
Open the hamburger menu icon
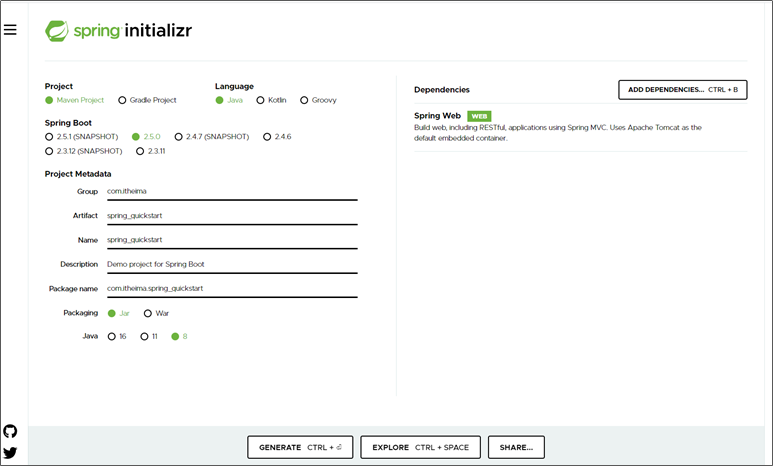(x=10, y=30)
